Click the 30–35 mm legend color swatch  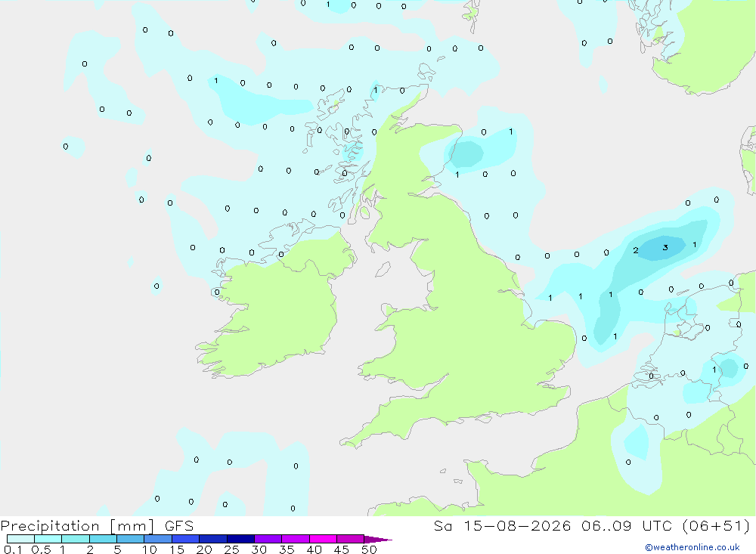(x=268, y=539)
